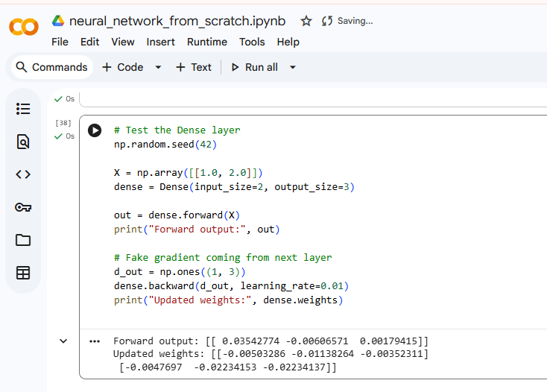Open the files folder icon panel

(23, 240)
